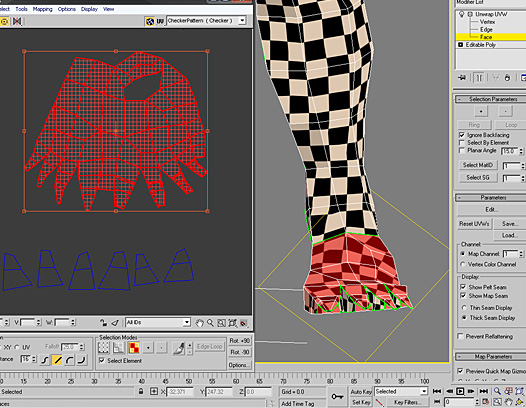This screenshot has height=408, width=526.
Task: Enable the Select By Element checkbox
Action: 462,143
